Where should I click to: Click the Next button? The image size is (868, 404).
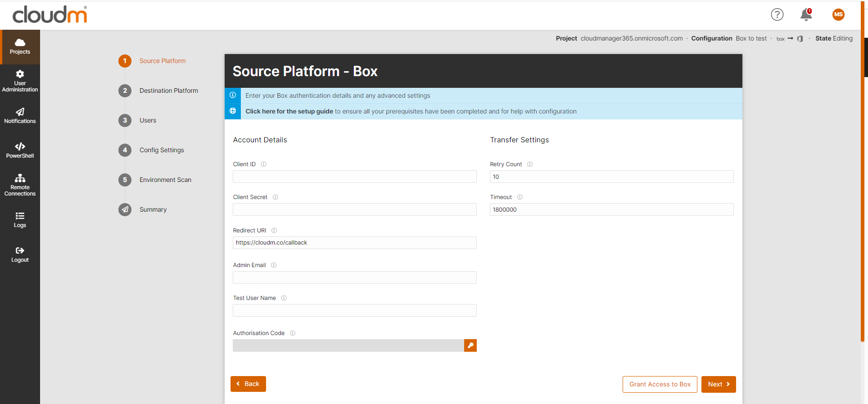click(719, 384)
